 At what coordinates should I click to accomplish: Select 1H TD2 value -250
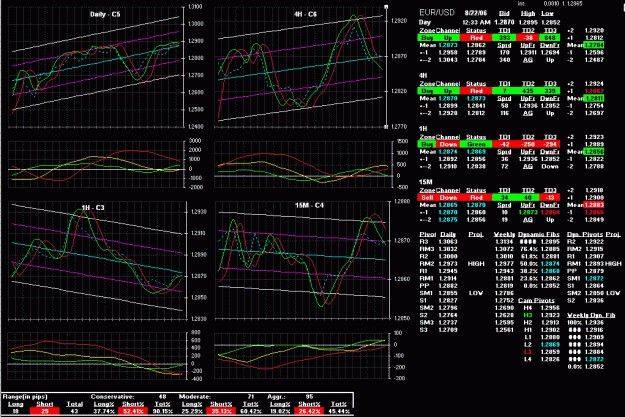point(528,144)
